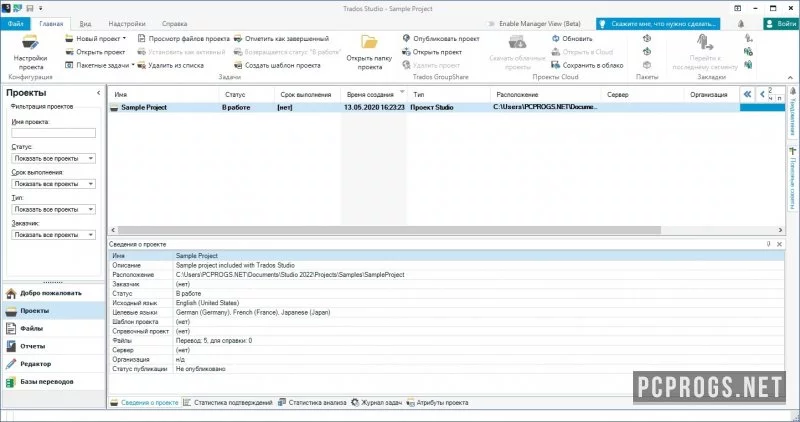Click Целевые языки value German, French, Japanese
The image size is (800, 422).
253,312
